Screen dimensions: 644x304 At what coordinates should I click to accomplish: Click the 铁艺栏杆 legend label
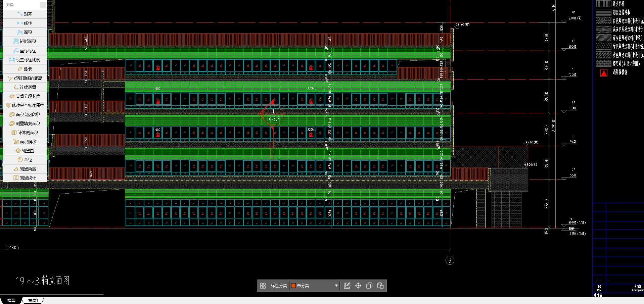618,4
